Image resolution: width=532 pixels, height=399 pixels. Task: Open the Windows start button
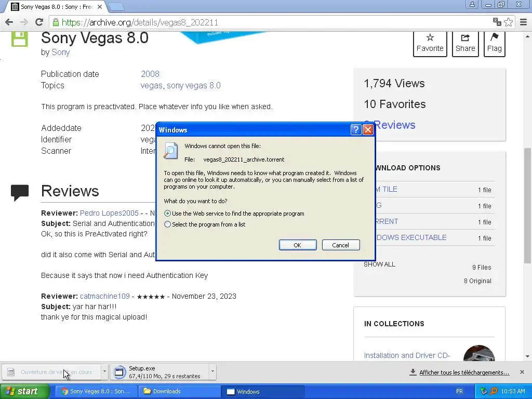(24, 391)
